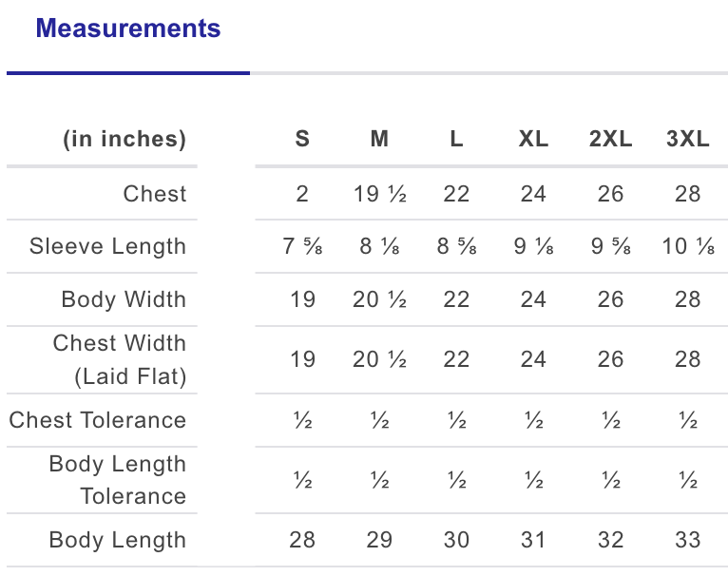728x576 pixels.
Task: Select the Chest value 19 ½ for M
Action: click(x=380, y=194)
